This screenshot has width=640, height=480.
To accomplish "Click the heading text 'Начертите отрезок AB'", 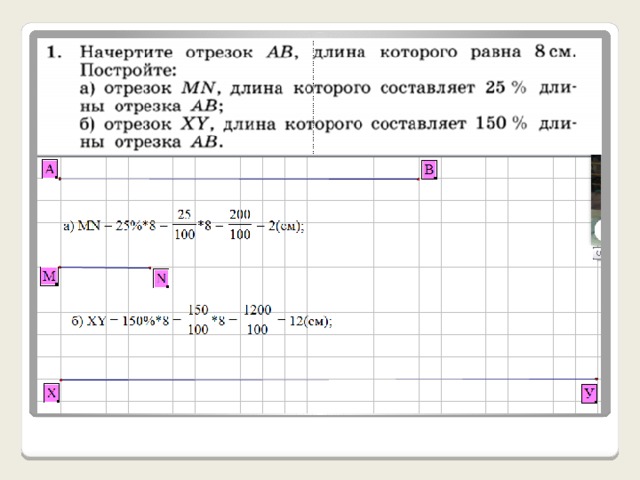I will coord(186,52).
